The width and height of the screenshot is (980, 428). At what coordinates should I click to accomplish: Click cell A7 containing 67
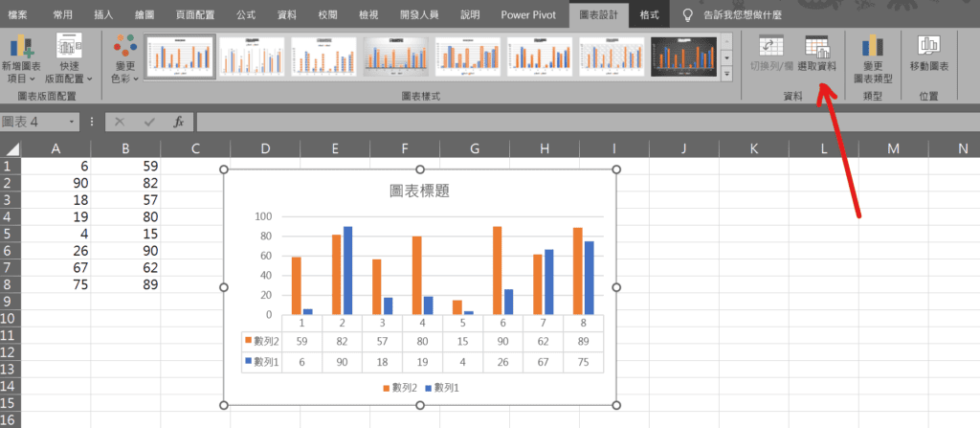[x=56, y=268]
